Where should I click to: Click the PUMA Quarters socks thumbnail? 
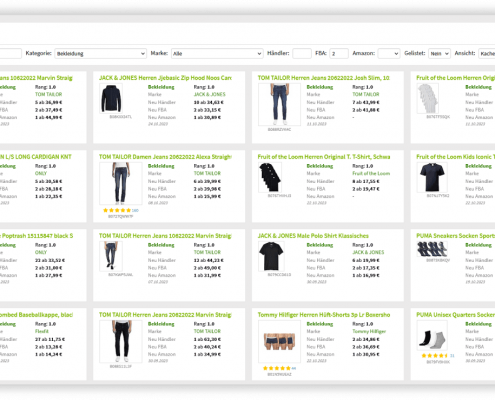click(x=432, y=337)
